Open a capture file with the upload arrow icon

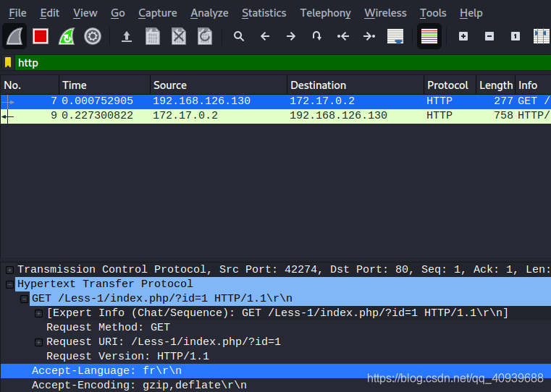[x=127, y=36]
